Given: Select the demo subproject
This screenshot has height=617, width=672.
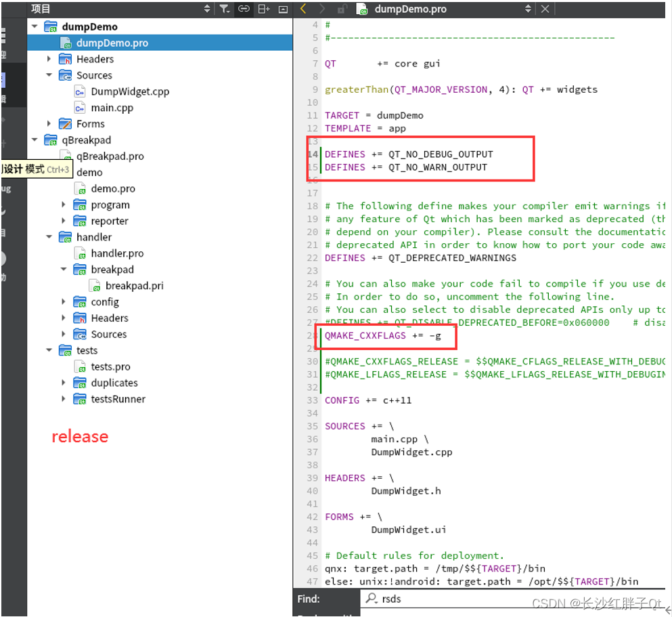Looking at the screenshot, I should pos(89,172).
